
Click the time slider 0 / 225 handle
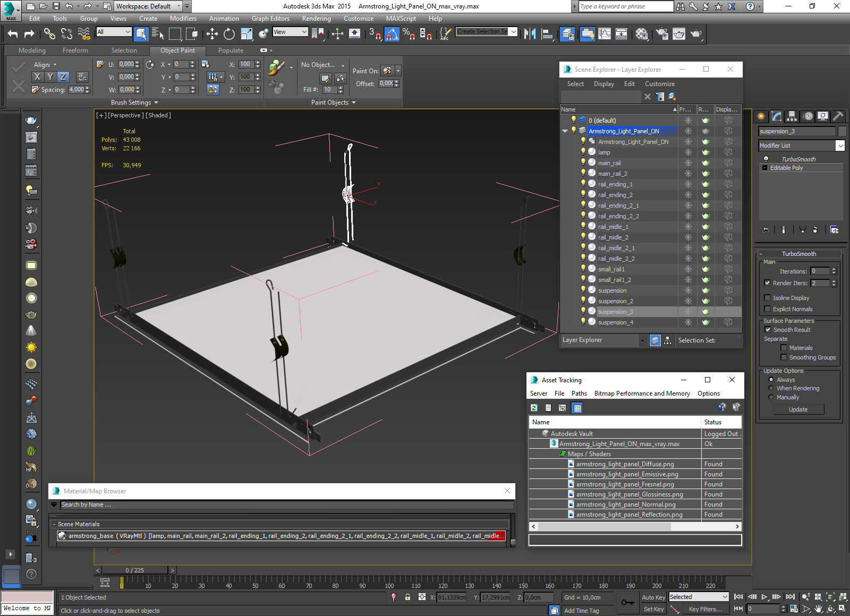(135, 570)
